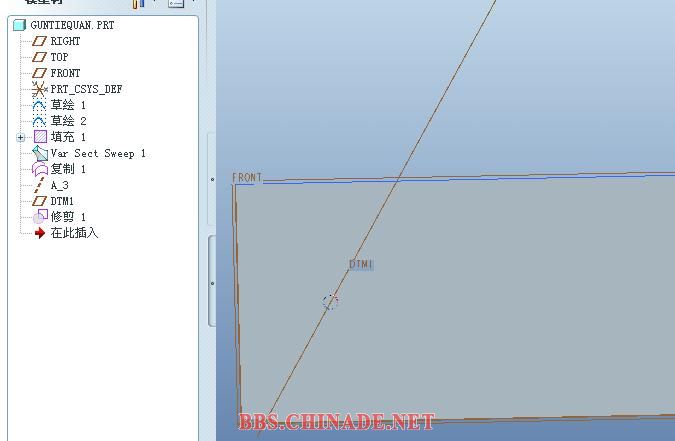Image resolution: width=675 pixels, height=441 pixels.
Task: Select 修剪 1 in the model tree
Action: [68, 217]
